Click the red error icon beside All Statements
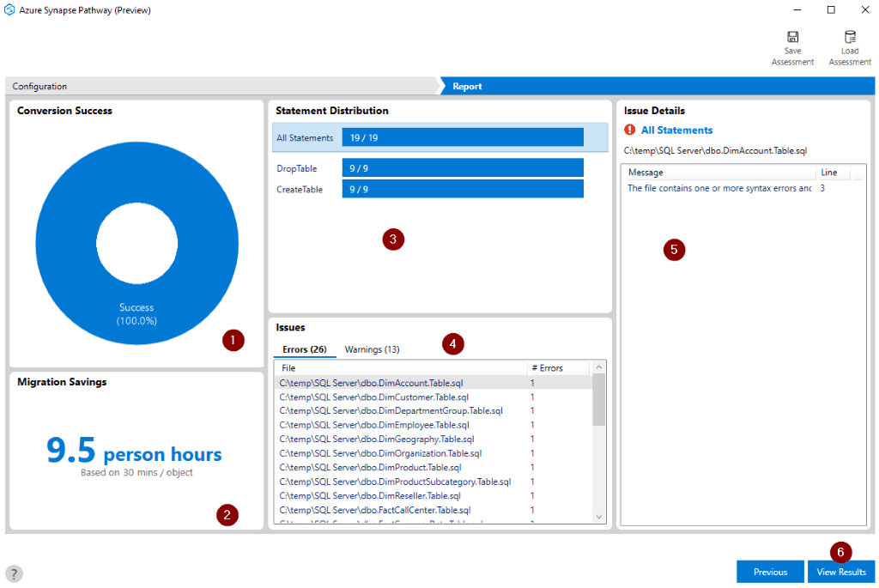Viewport: 879px width, 588px height. [x=629, y=130]
